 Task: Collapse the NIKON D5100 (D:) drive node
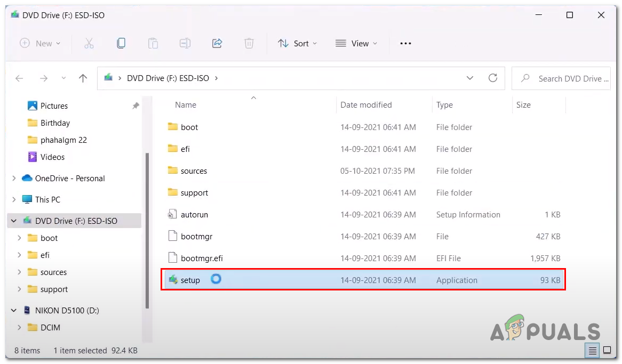[14, 310]
